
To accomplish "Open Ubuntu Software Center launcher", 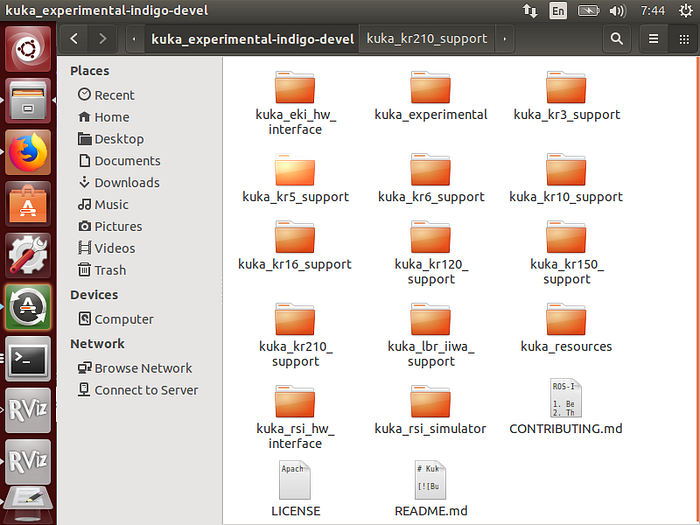I will (x=28, y=204).
